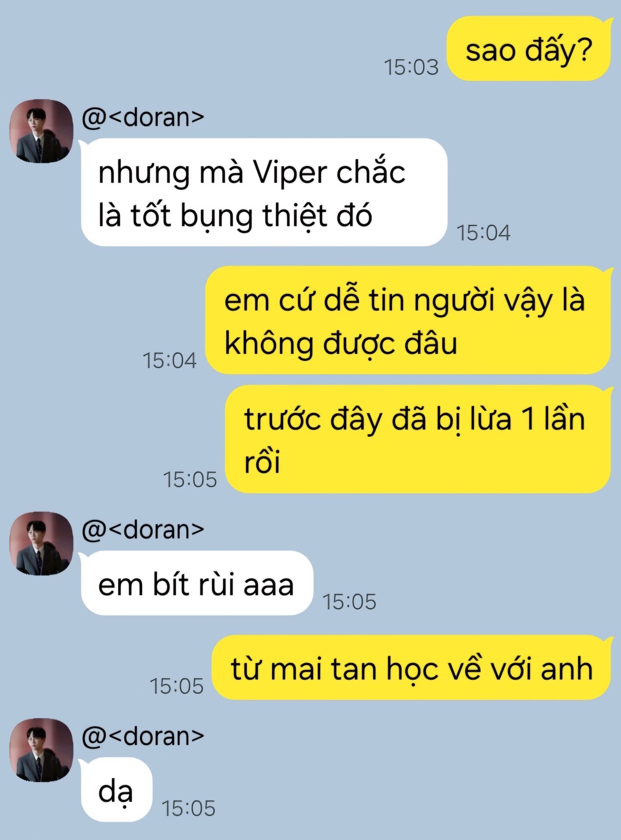621x840 pixels.
Task: Click the 15:05 timestamp next to 'dạ'
Action: tap(189, 808)
